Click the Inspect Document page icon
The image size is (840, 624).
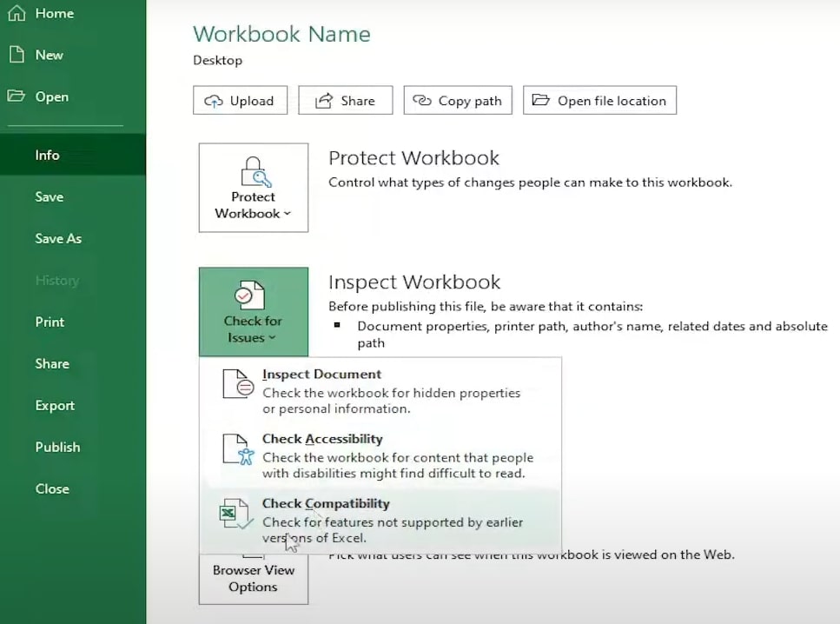pos(237,383)
